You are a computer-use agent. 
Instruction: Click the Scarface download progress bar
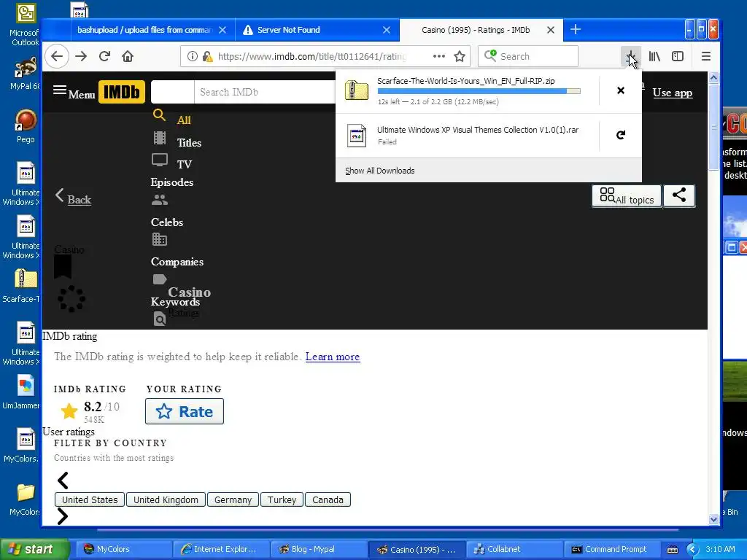click(479, 91)
